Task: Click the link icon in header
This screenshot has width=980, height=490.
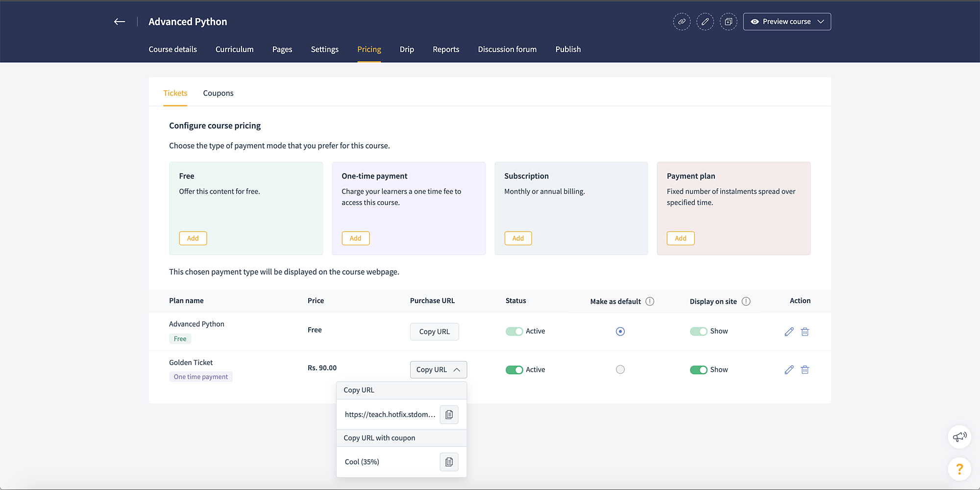Action: coord(682,22)
